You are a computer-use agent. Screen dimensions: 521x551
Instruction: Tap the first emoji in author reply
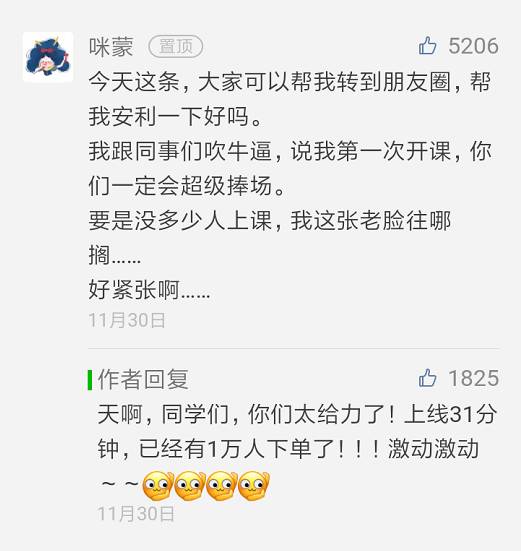[158, 486]
